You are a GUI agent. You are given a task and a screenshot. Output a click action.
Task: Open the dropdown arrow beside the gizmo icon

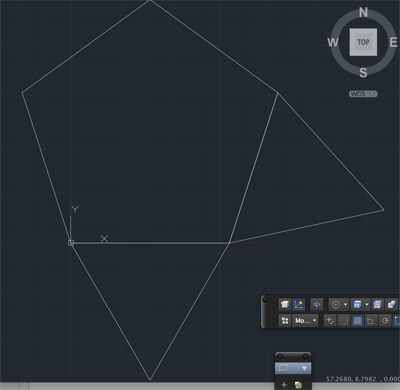point(345,304)
